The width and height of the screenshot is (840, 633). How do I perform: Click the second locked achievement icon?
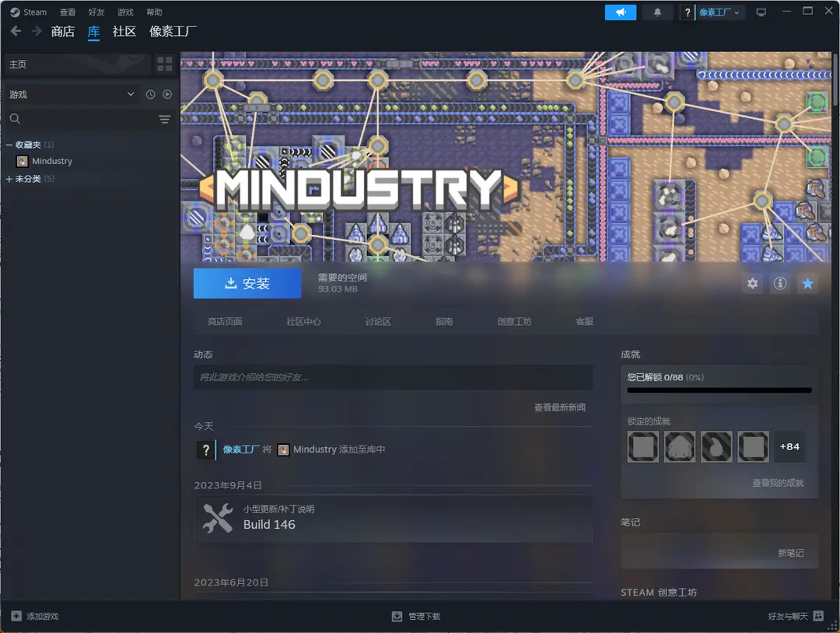(680, 446)
